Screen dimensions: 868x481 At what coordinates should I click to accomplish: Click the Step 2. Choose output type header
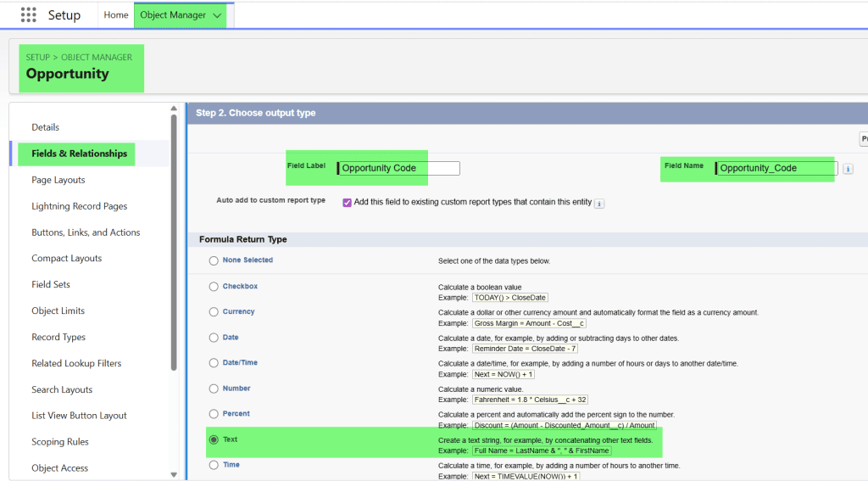coord(256,113)
